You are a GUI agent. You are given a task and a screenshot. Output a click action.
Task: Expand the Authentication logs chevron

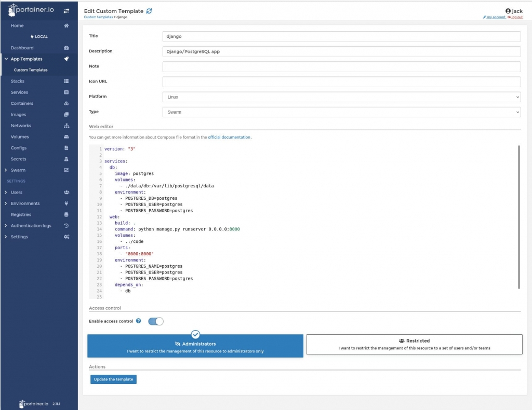pyautogui.click(x=6, y=226)
